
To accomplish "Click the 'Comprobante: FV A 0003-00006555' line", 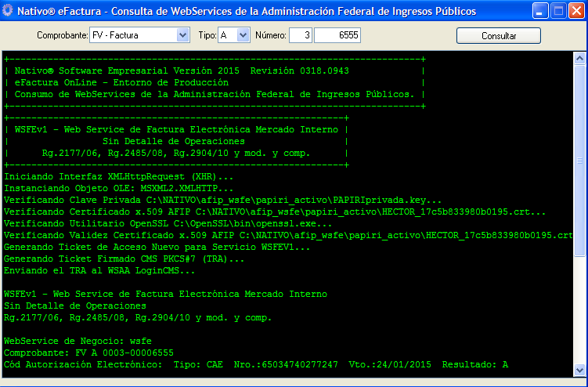I will point(88,353).
